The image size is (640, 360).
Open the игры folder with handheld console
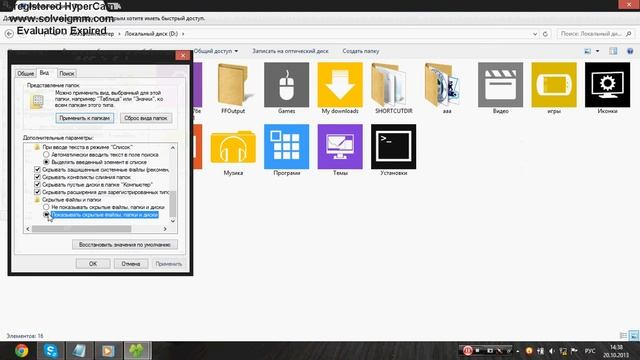554,87
